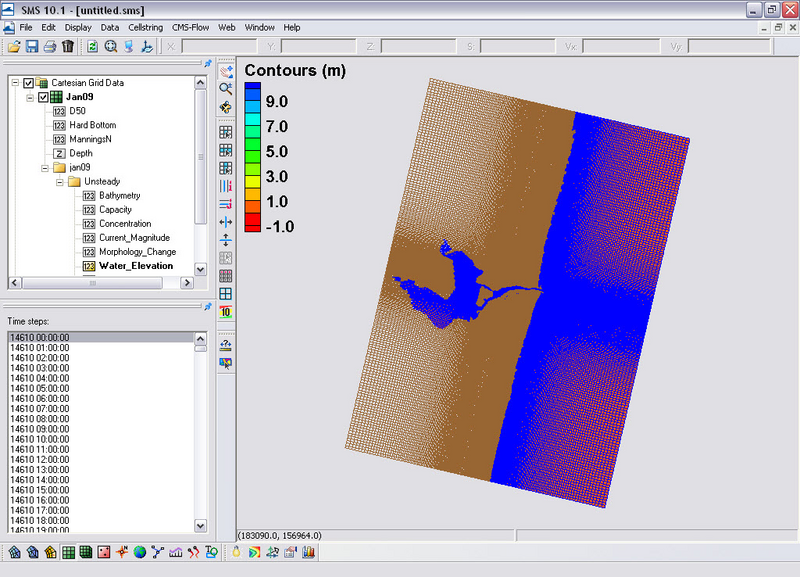Viewport: 800px width, 577px height.
Task: Select the Capacity dataset
Action: (x=115, y=210)
